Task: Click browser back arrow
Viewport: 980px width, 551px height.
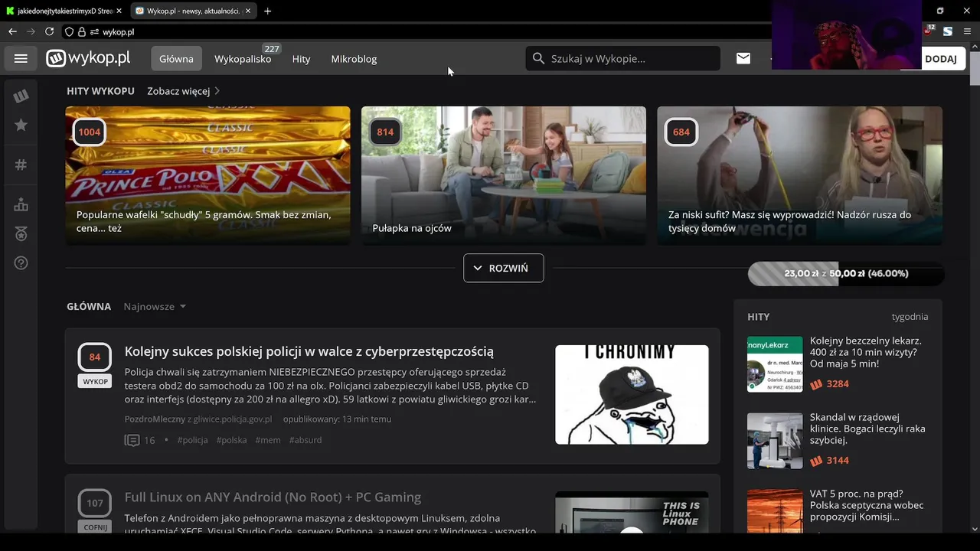Action: click(12, 31)
